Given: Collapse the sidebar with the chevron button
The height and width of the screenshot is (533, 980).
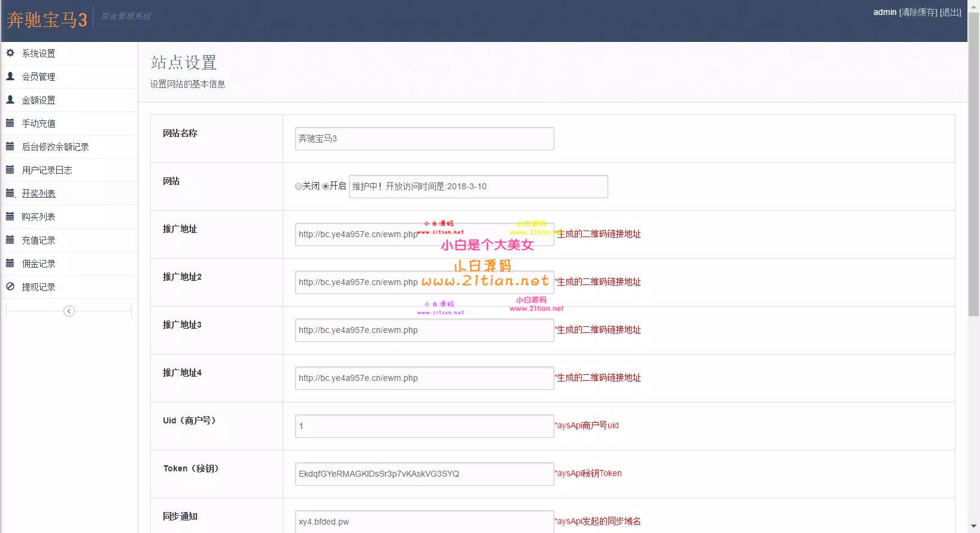Looking at the screenshot, I should pyautogui.click(x=69, y=311).
